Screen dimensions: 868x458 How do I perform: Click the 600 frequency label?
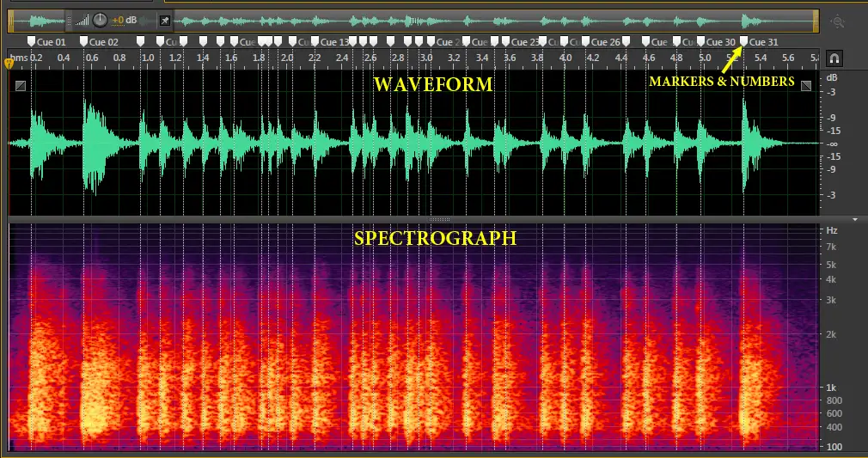[834, 413]
